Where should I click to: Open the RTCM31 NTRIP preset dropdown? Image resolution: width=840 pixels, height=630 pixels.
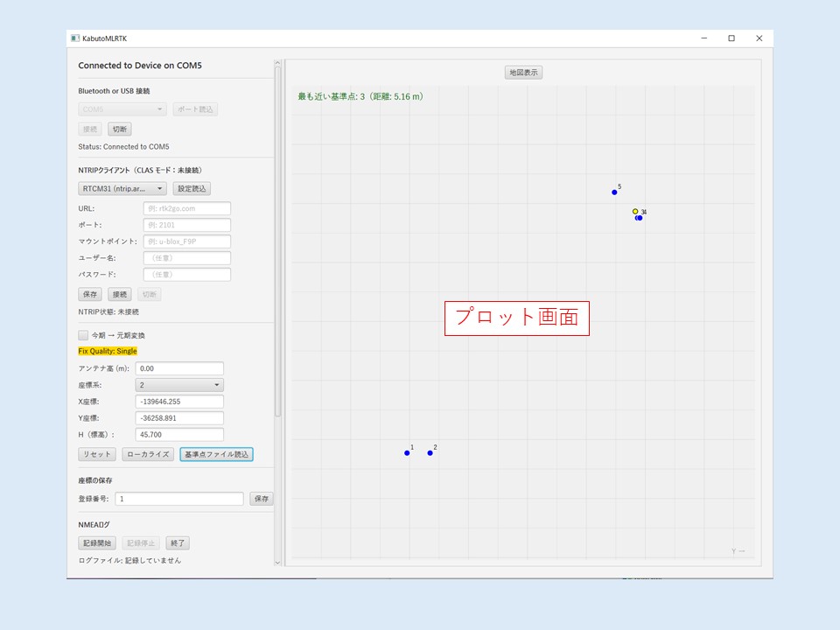pos(122,189)
